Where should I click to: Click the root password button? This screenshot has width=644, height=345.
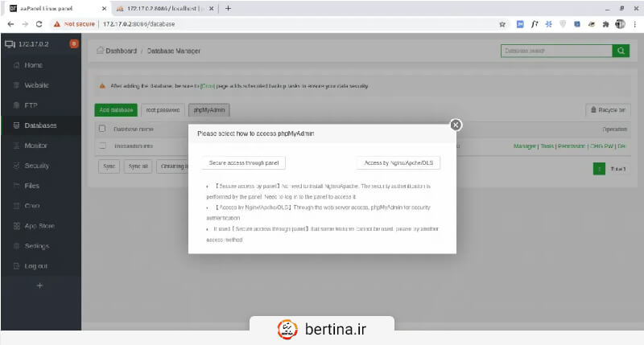[x=163, y=110]
